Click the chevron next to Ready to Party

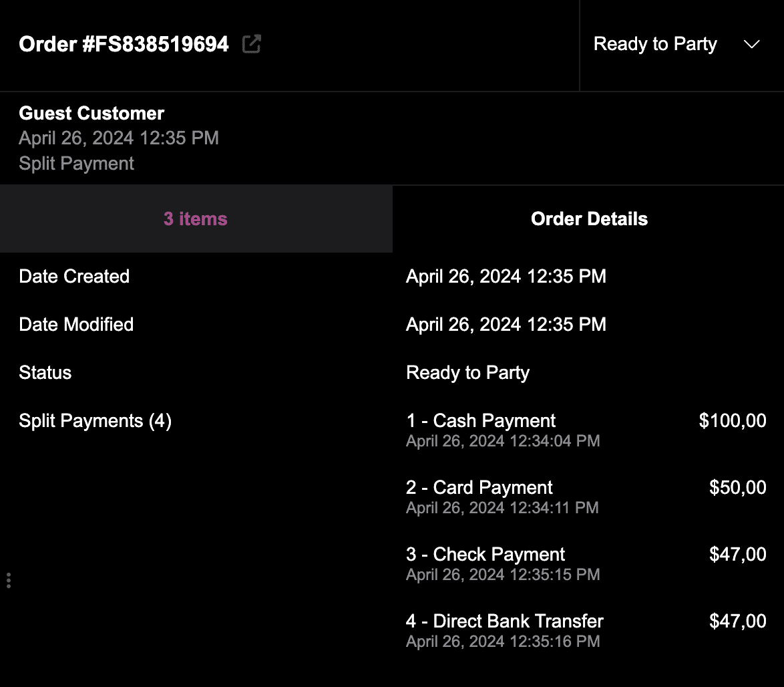[751, 44]
